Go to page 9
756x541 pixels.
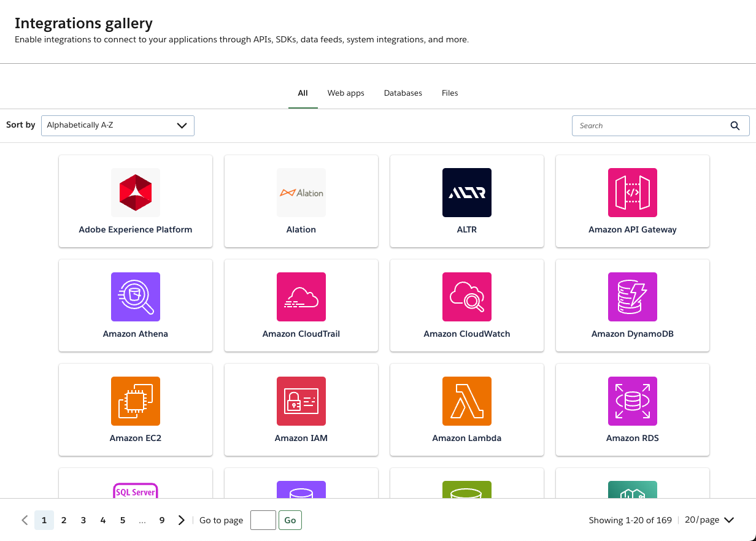pos(162,520)
